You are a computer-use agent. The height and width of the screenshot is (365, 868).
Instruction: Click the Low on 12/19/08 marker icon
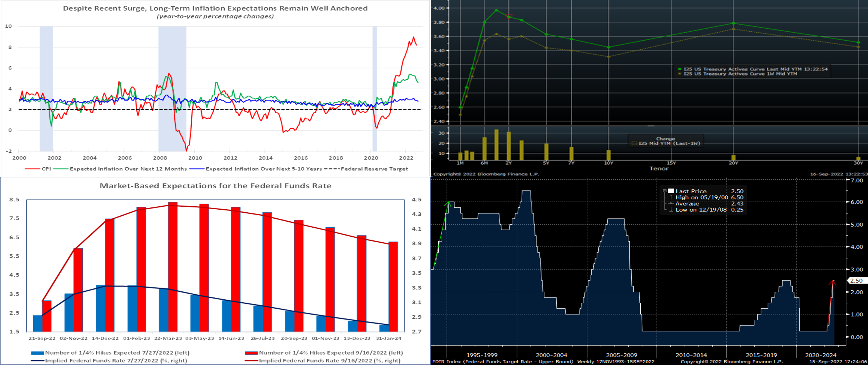pyautogui.click(x=671, y=210)
